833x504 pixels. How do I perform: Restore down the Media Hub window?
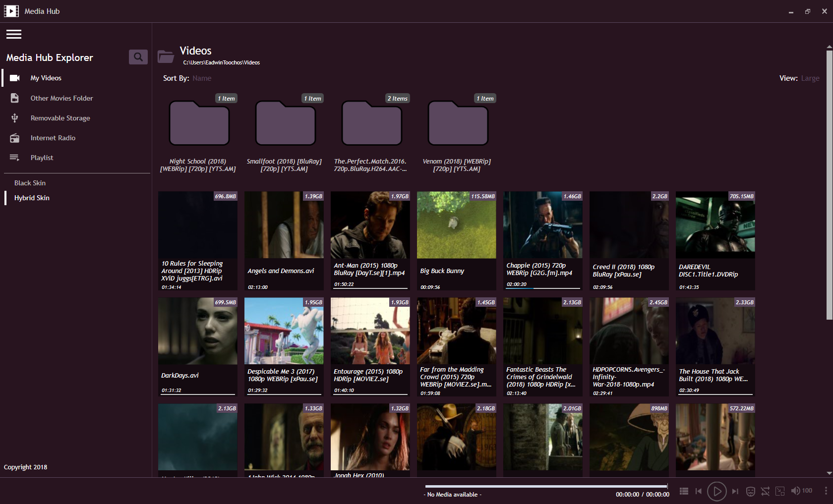coord(808,11)
